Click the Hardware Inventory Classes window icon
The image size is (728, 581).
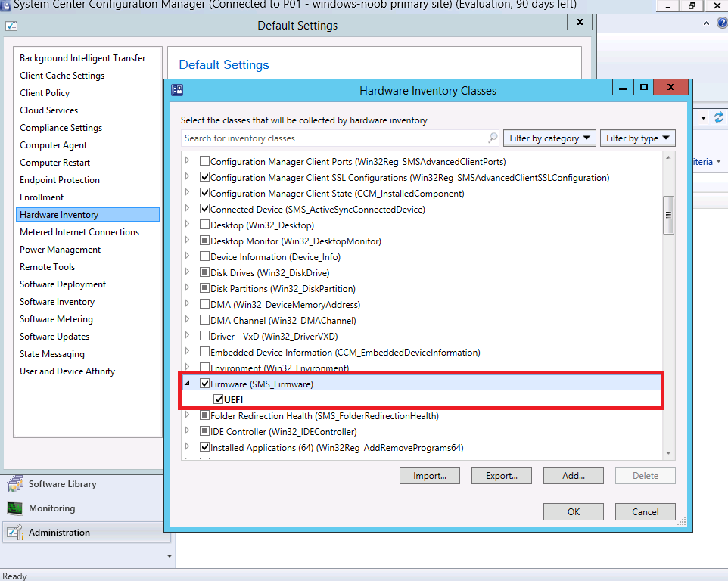177,90
